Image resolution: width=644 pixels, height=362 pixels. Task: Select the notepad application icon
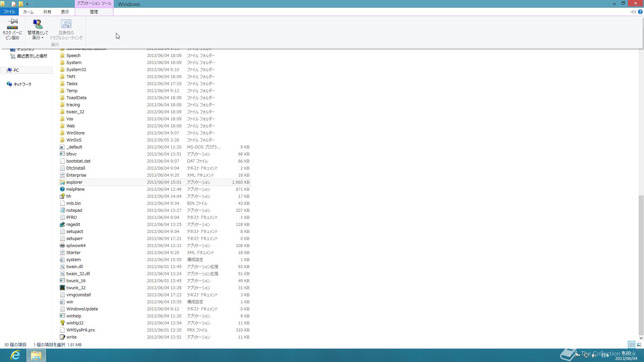tap(62, 210)
